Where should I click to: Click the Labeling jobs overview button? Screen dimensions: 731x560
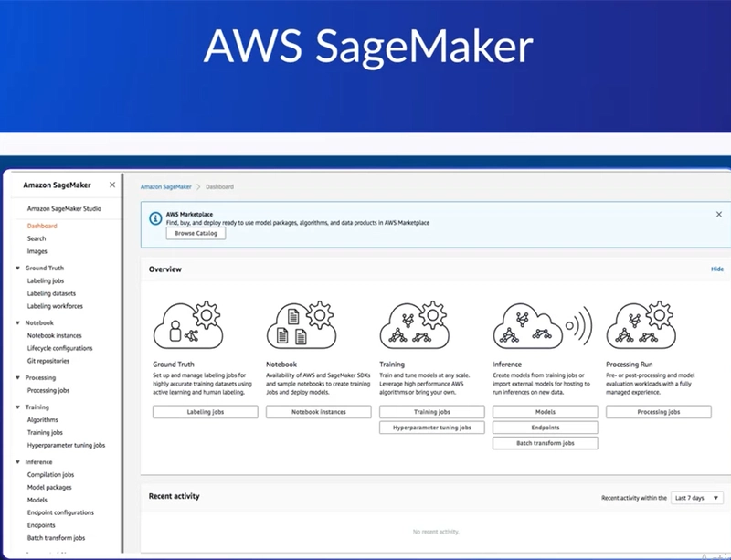click(205, 412)
